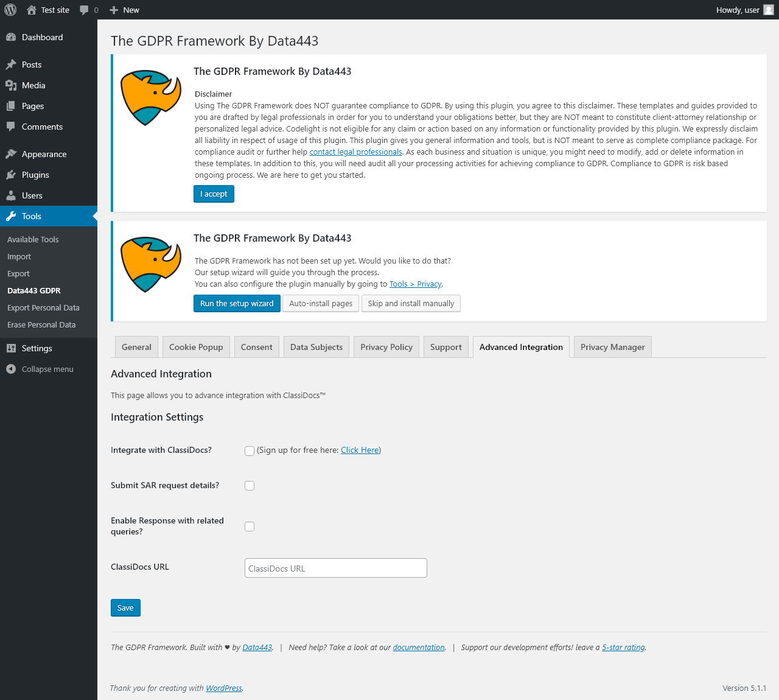Click the Settings sliders icon
This screenshot has height=700, width=779.
[x=11, y=348]
